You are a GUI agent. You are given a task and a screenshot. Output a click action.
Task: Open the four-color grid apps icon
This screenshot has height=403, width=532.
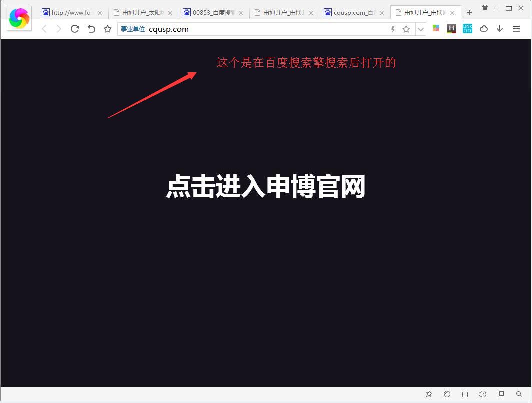pos(436,29)
